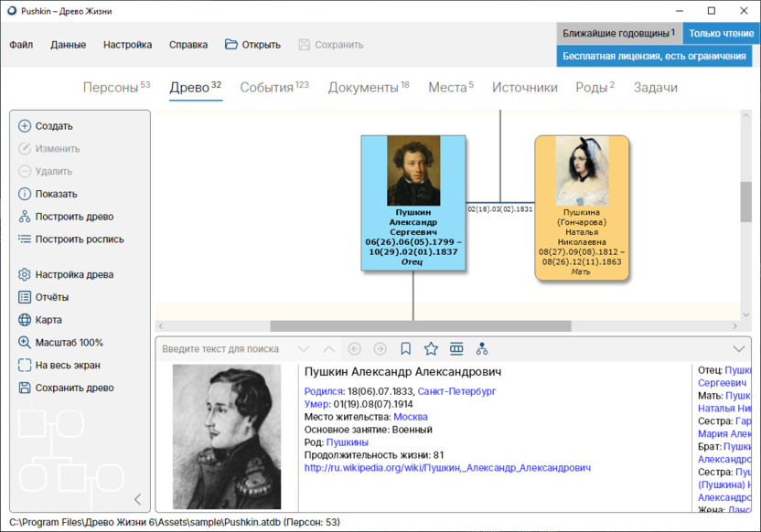Click the Изменить pencil icon

click(x=25, y=148)
